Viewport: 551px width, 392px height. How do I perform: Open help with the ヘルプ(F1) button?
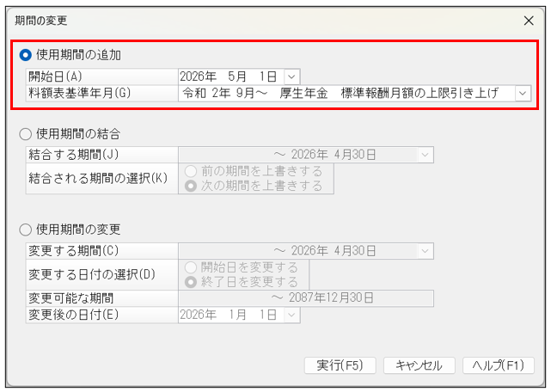(x=499, y=365)
